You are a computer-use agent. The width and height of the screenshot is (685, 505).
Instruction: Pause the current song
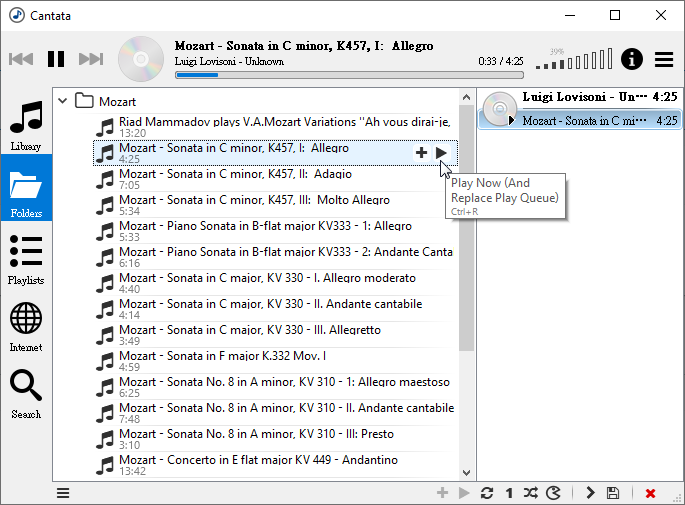click(56, 59)
